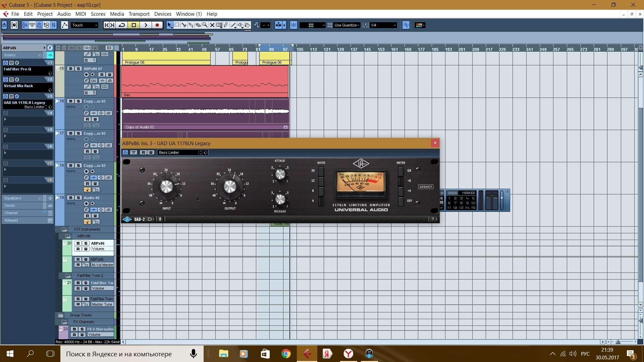The width and height of the screenshot is (644, 362).
Task: Click the UA logo on plugin
Action: [x=361, y=164]
